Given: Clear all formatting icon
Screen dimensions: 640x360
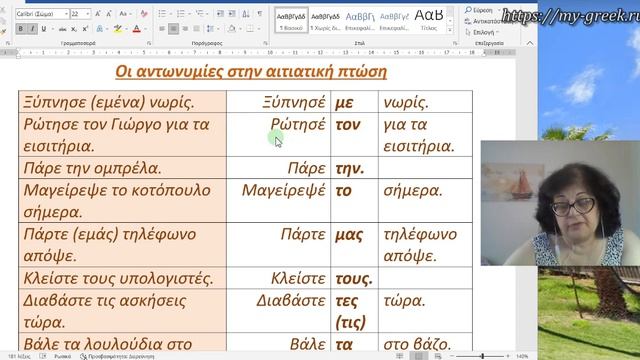Looking at the screenshot, I should pos(144,14).
